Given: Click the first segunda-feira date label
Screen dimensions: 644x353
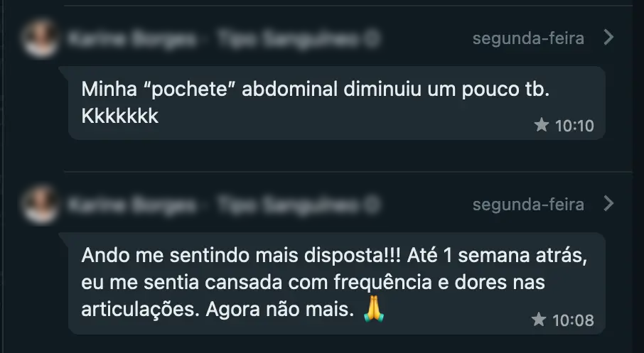Looking at the screenshot, I should click(528, 38).
